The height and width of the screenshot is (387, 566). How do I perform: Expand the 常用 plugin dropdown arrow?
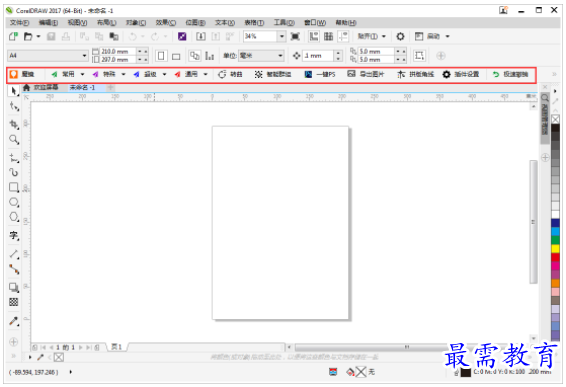(x=82, y=74)
